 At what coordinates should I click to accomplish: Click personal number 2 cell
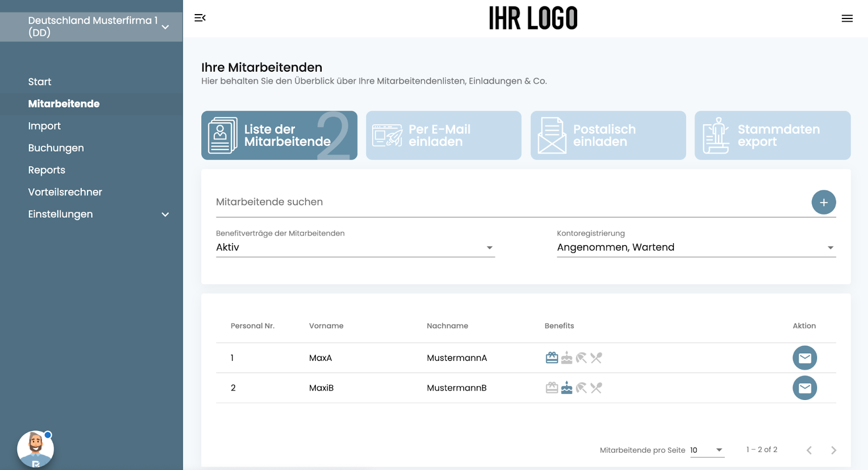click(x=233, y=388)
